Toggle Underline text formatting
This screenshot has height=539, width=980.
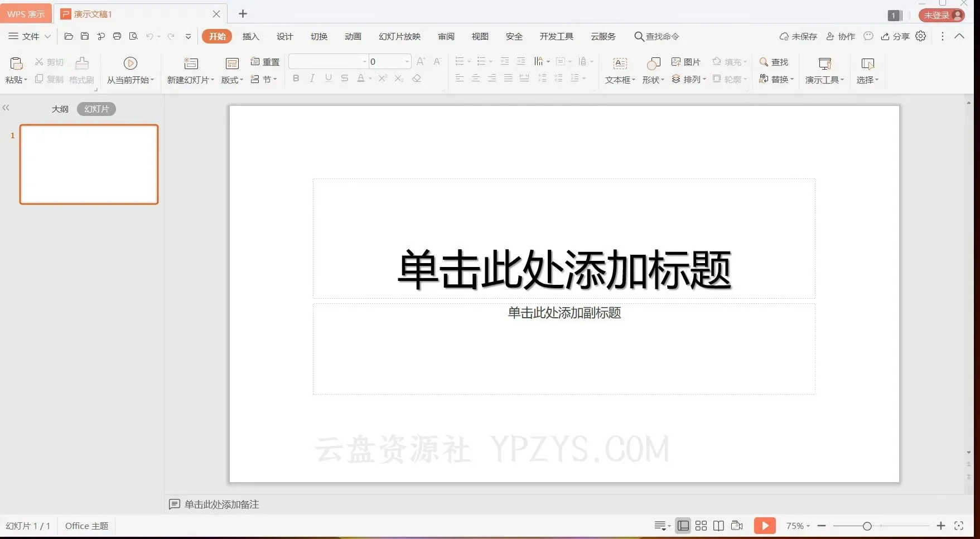[329, 79]
